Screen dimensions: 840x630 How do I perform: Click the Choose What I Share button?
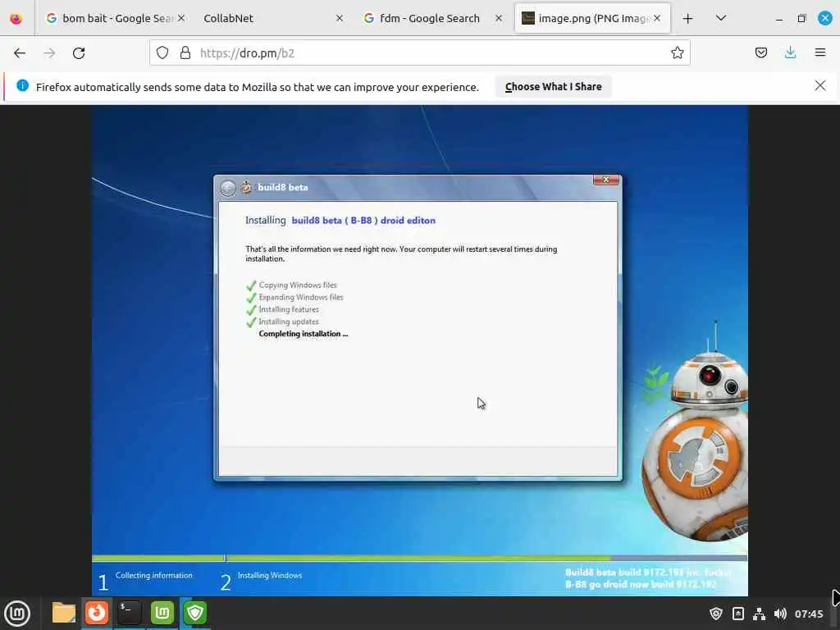pos(554,87)
